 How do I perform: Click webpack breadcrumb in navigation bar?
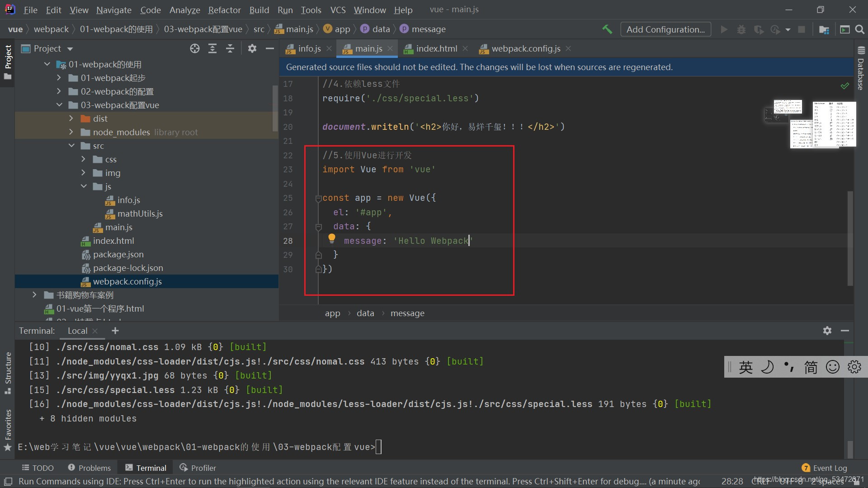click(51, 29)
